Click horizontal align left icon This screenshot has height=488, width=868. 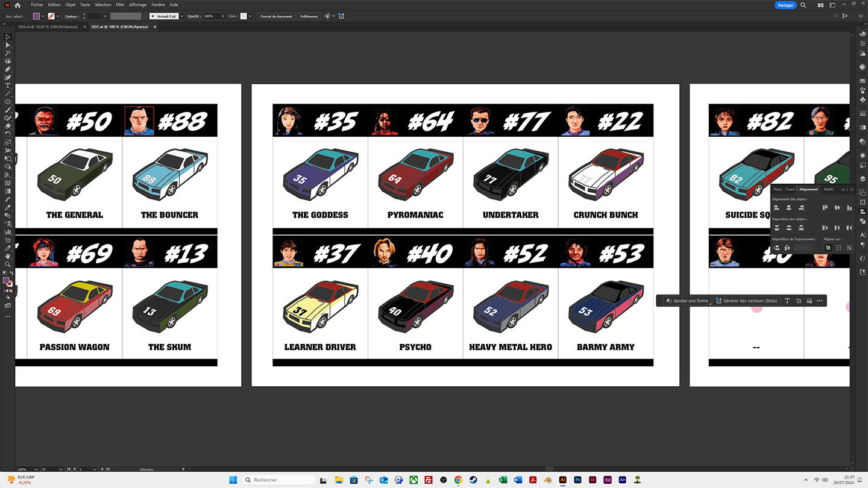click(777, 208)
